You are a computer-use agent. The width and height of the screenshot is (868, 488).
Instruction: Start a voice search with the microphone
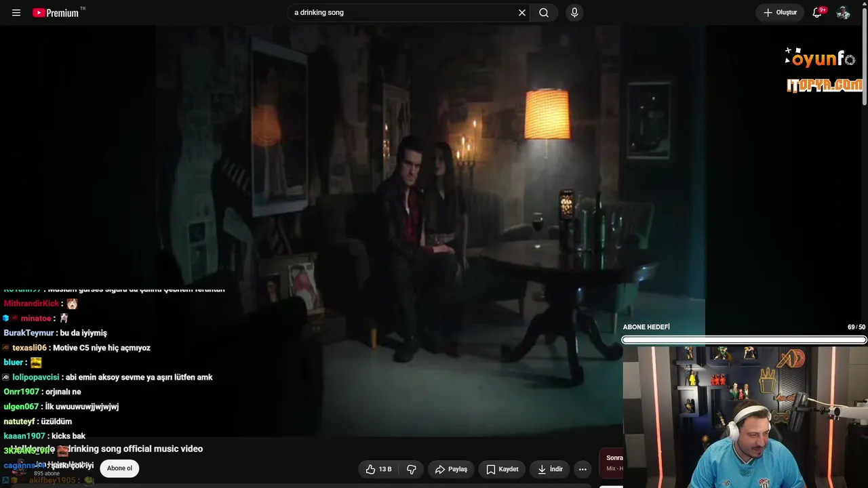click(x=574, y=13)
